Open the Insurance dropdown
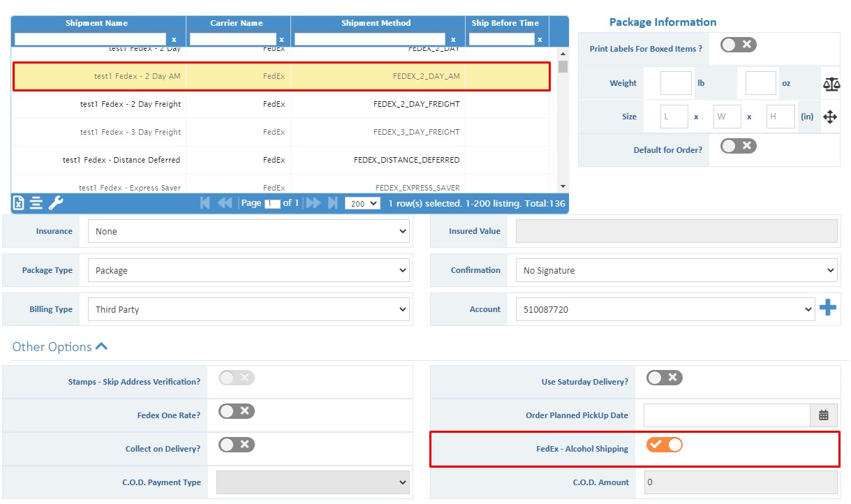851x504 pixels. pos(248,231)
